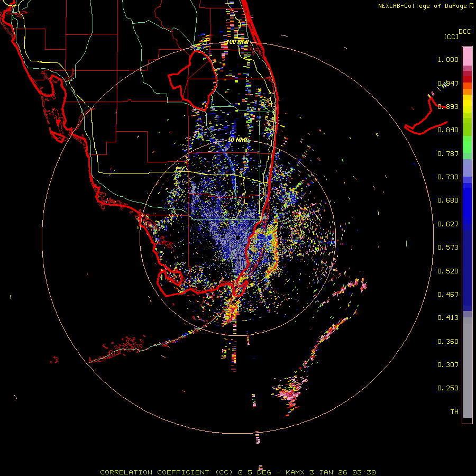Pick the red segment of the color bar
Viewport: 476px width, 476px height.
pos(467,79)
